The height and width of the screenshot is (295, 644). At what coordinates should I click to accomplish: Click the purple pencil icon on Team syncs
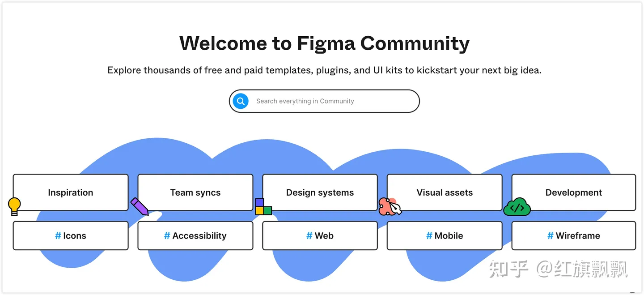click(140, 206)
